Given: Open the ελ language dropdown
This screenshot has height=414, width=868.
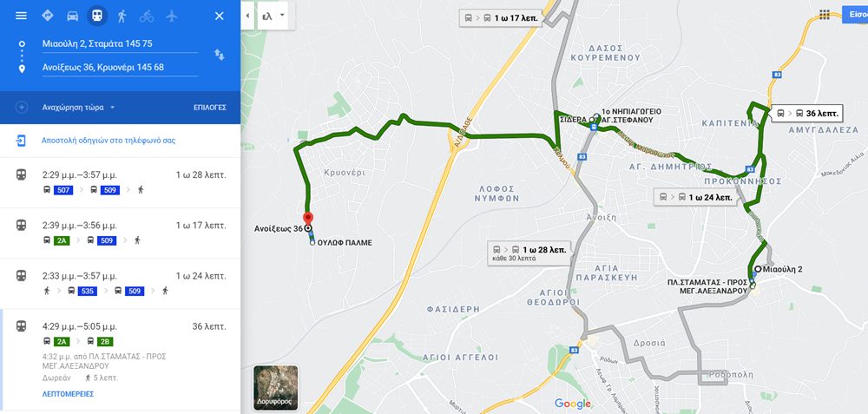Looking at the screenshot, I should pos(273,16).
